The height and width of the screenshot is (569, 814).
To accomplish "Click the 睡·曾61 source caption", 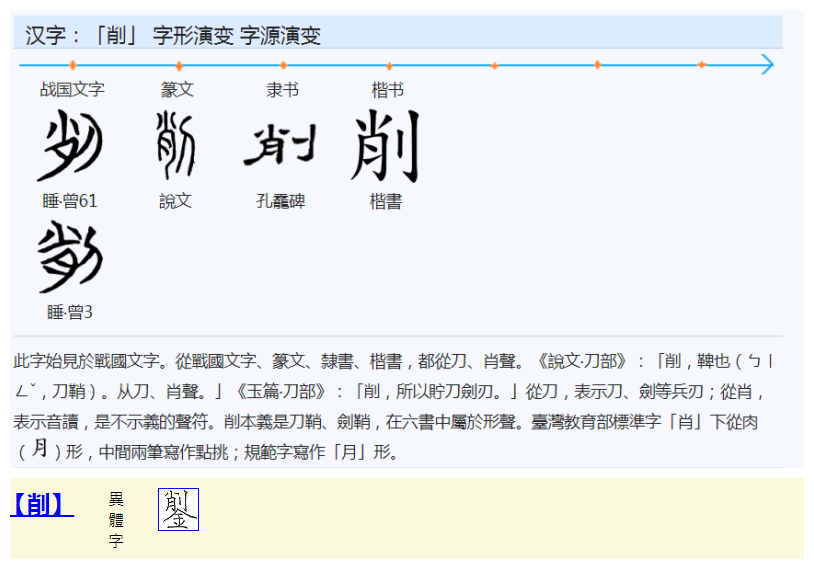I will pos(70,201).
